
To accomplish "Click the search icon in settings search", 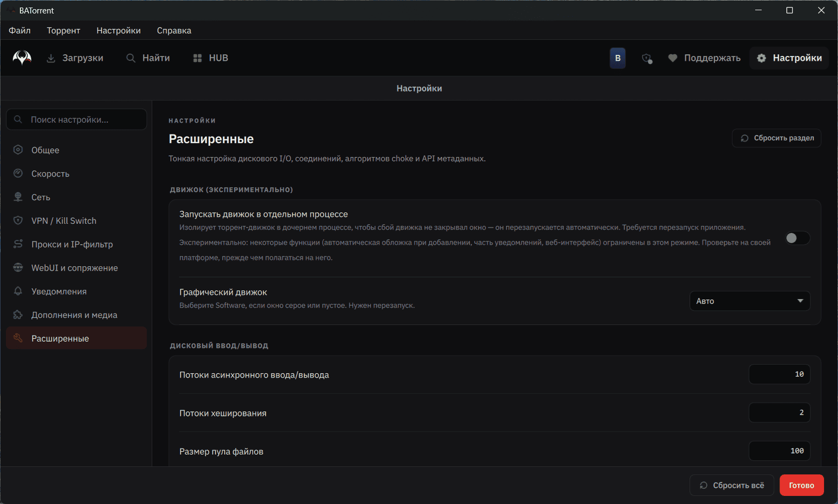I will [x=18, y=119].
